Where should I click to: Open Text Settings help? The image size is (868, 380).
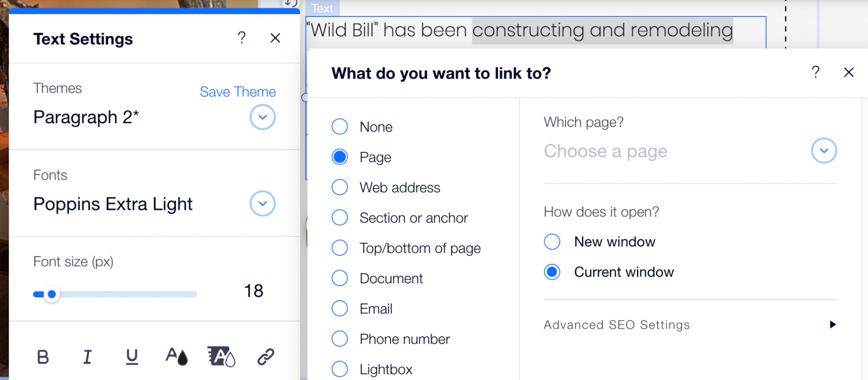click(x=241, y=38)
